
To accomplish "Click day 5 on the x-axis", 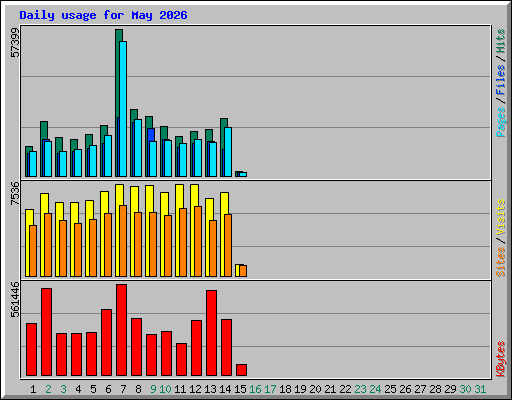I will pyautogui.click(x=93, y=389).
